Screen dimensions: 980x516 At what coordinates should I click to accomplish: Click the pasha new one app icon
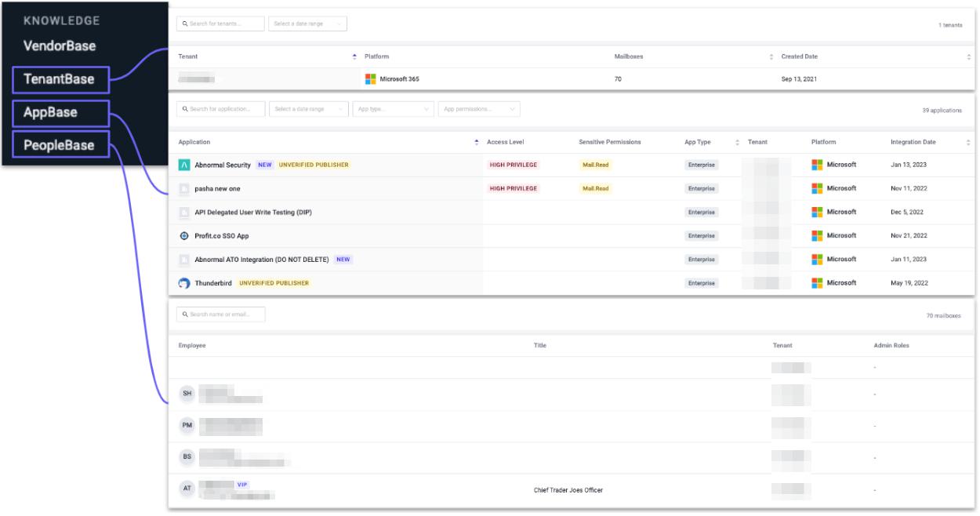click(184, 189)
